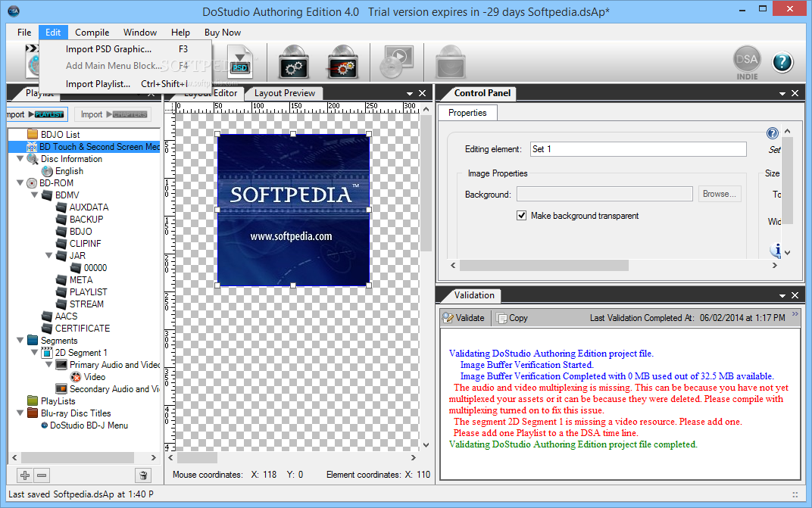The image size is (812, 508).
Task: Select the DoStudio BD-J Menu tree item
Action: tap(84, 425)
